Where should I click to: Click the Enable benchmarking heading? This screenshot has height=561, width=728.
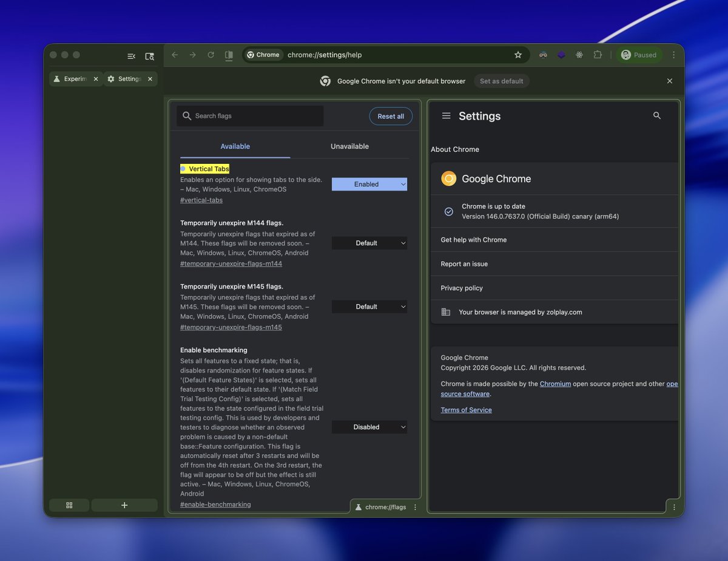point(214,350)
